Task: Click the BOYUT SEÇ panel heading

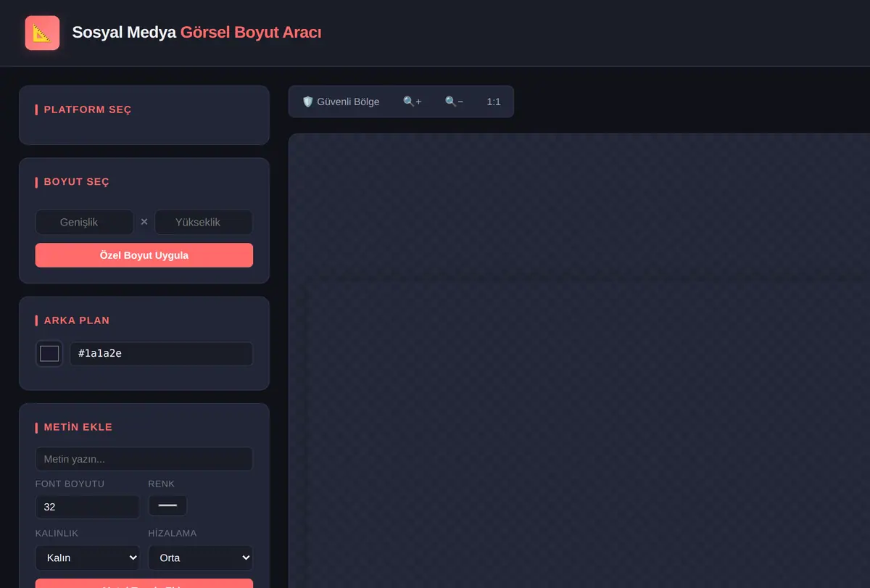Action: [x=77, y=182]
